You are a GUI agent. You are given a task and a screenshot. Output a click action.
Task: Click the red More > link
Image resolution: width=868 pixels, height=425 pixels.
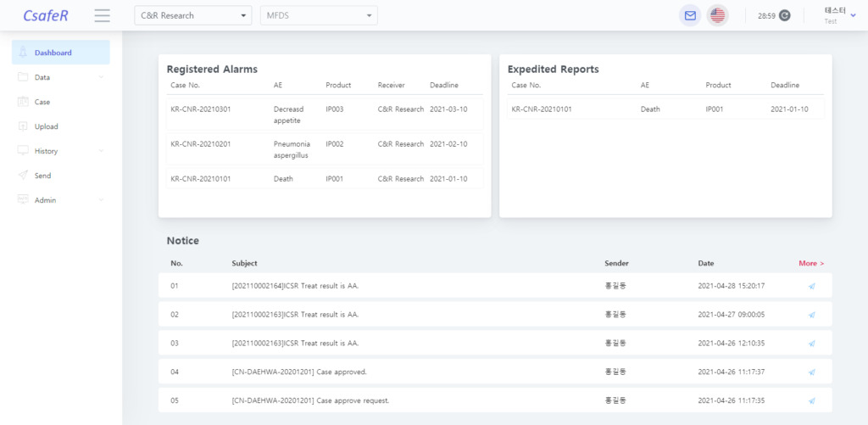(x=811, y=263)
